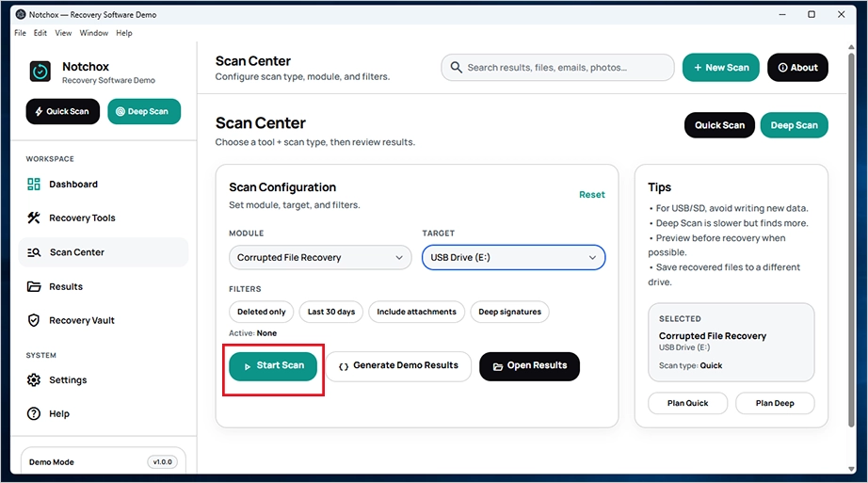This screenshot has width=868, height=483.
Task: Open the Target dropdown USB Drive (E:)
Action: point(513,258)
